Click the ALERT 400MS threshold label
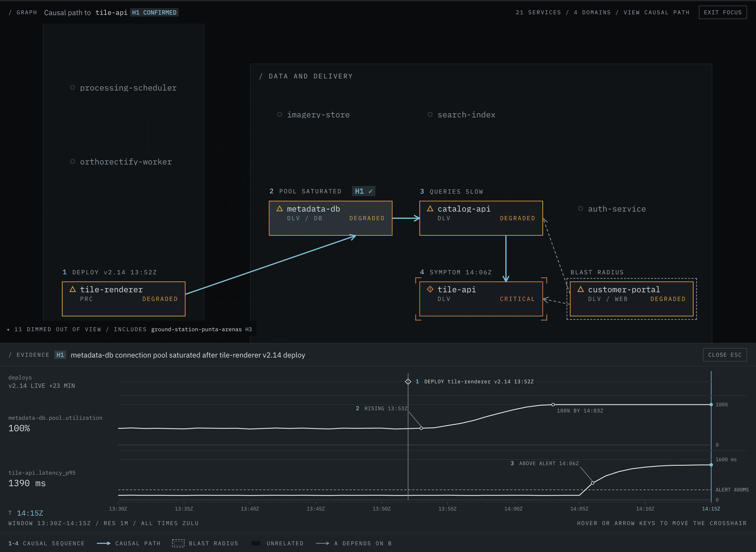 tap(732, 490)
